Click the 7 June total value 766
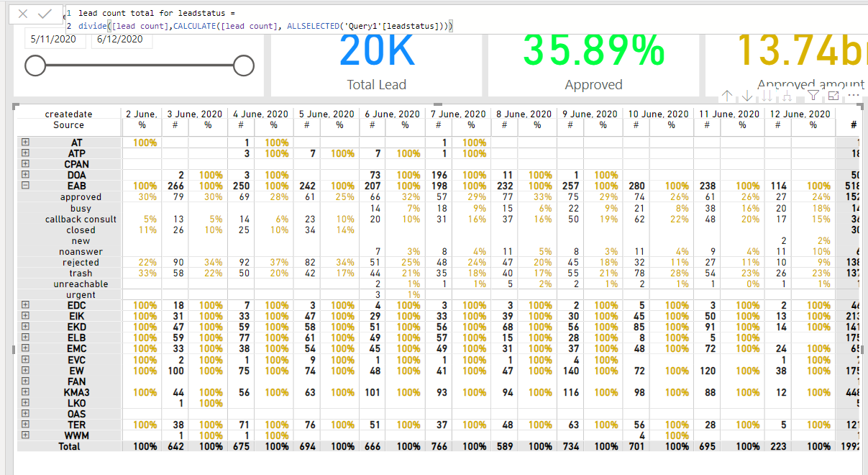The image size is (868, 475). 439,446
